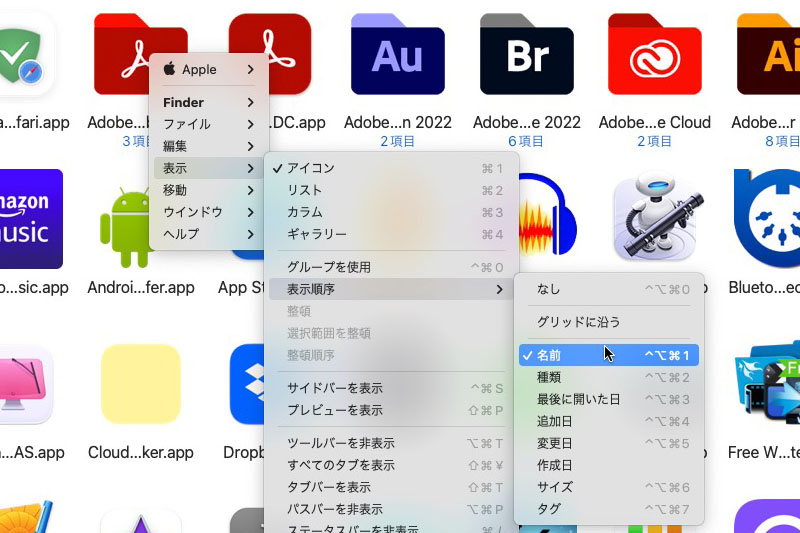Expand the 表示順序 submenu chevron
This screenshot has width=800, height=533.
tap(499, 289)
